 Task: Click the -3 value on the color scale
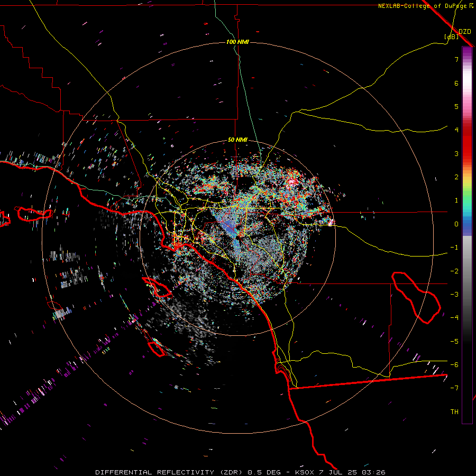(454, 295)
